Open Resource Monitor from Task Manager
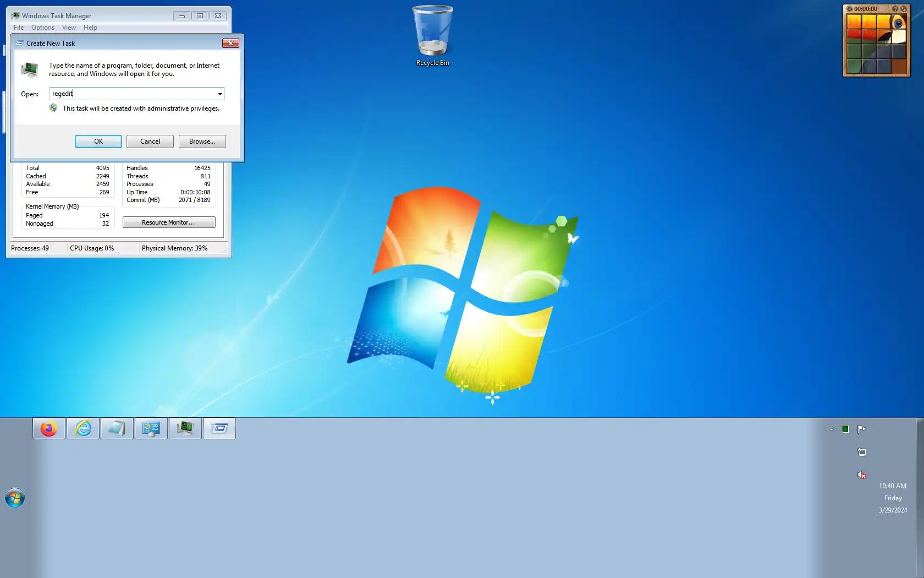 pyautogui.click(x=169, y=222)
